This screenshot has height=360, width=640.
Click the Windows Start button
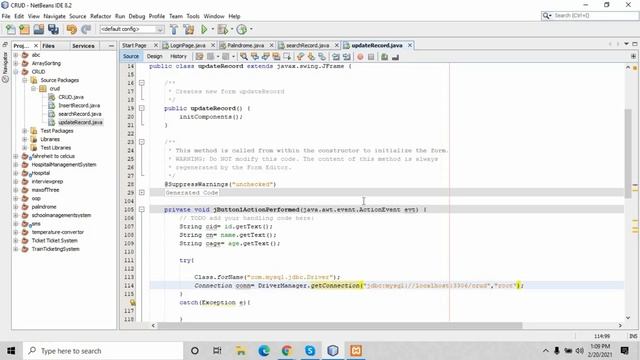(11, 351)
